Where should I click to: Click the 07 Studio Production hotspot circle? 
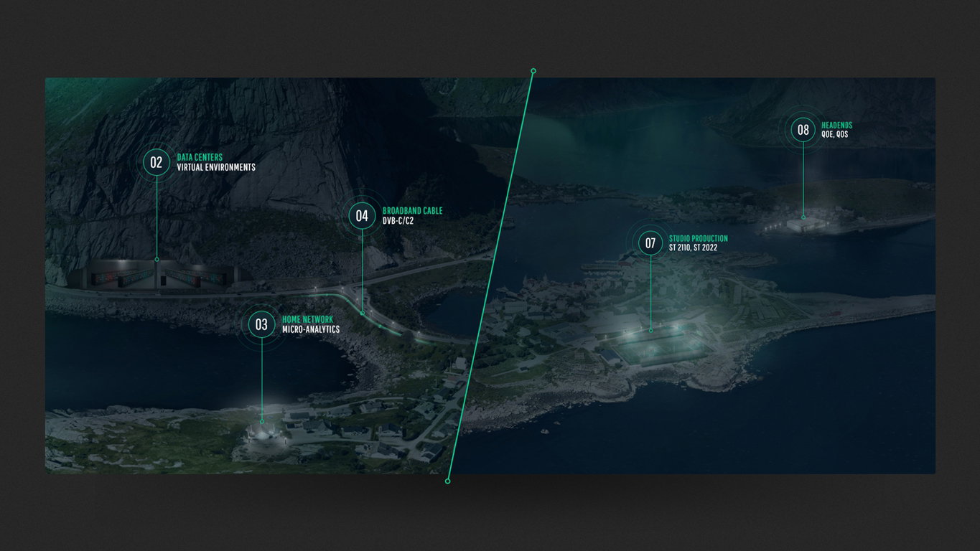(650, 242)
